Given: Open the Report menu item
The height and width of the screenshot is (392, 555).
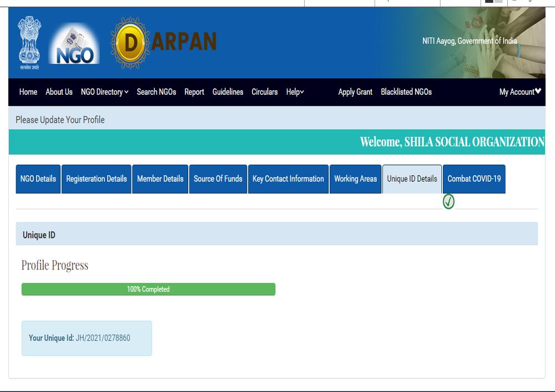Looking at the screenshot, I should click(x=194, y=92).
